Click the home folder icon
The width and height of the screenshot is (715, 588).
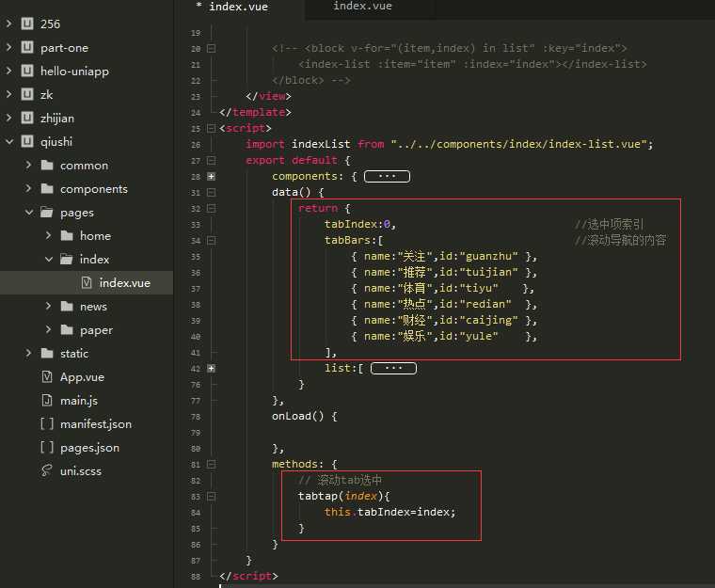[67, 235]
